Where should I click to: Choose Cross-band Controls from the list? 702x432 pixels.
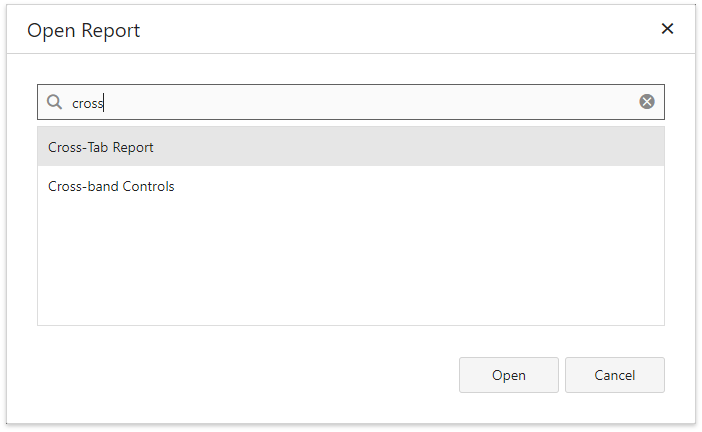(x=111, y=186)
